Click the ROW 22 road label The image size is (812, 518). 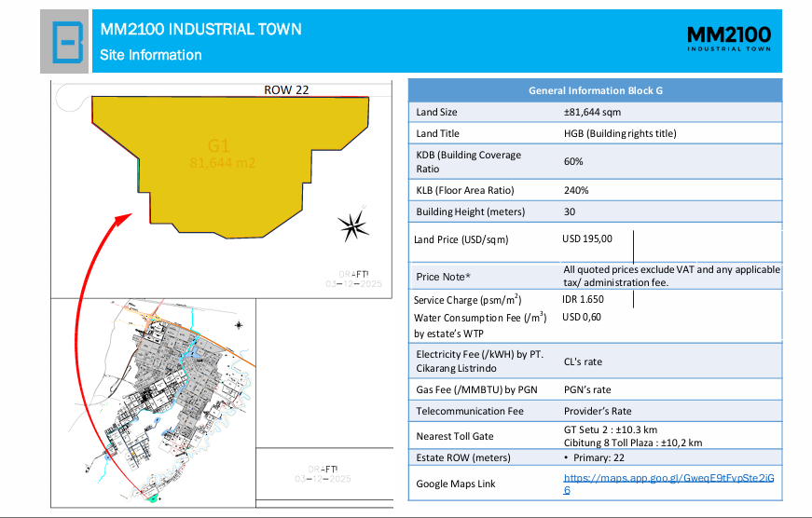point(286,90)
